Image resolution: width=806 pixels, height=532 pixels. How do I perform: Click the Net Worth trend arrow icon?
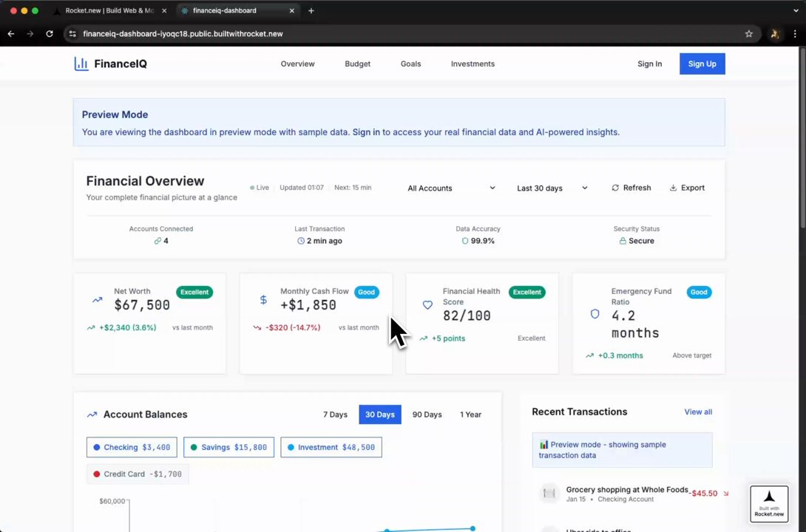[97, 299]
